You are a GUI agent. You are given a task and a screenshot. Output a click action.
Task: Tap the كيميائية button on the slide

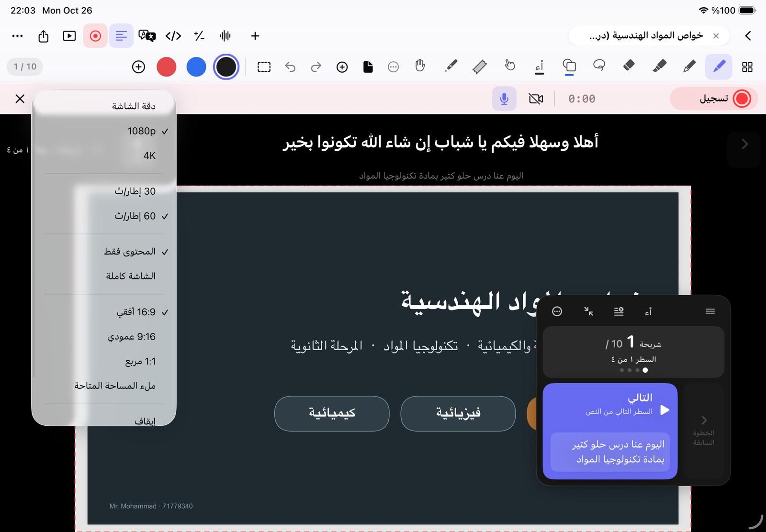[332, 413]
